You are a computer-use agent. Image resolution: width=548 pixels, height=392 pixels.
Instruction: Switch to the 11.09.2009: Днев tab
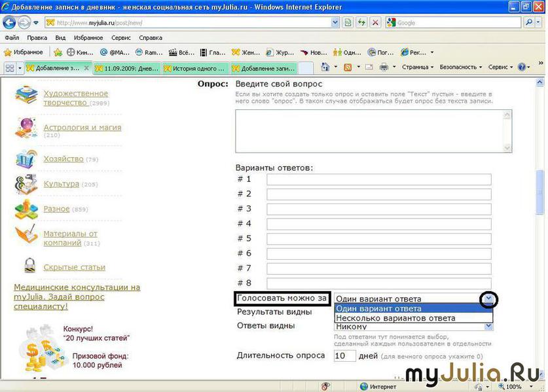tap(126, 68)
